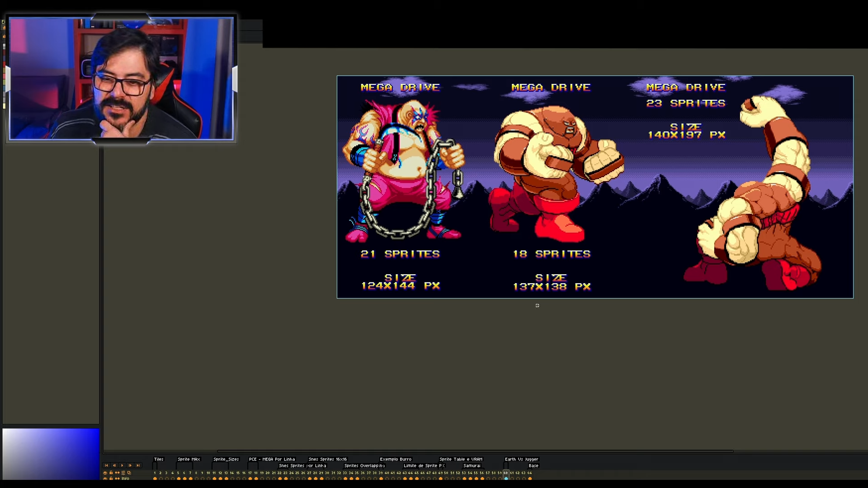Select the Snes Sprites 16x16 tag
868x488 pixels.
(328, 459)
